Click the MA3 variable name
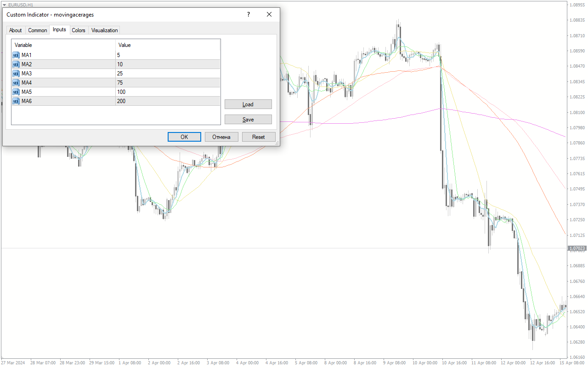The width and height of the screenshot is (588, 368). (x=27, y=74)
